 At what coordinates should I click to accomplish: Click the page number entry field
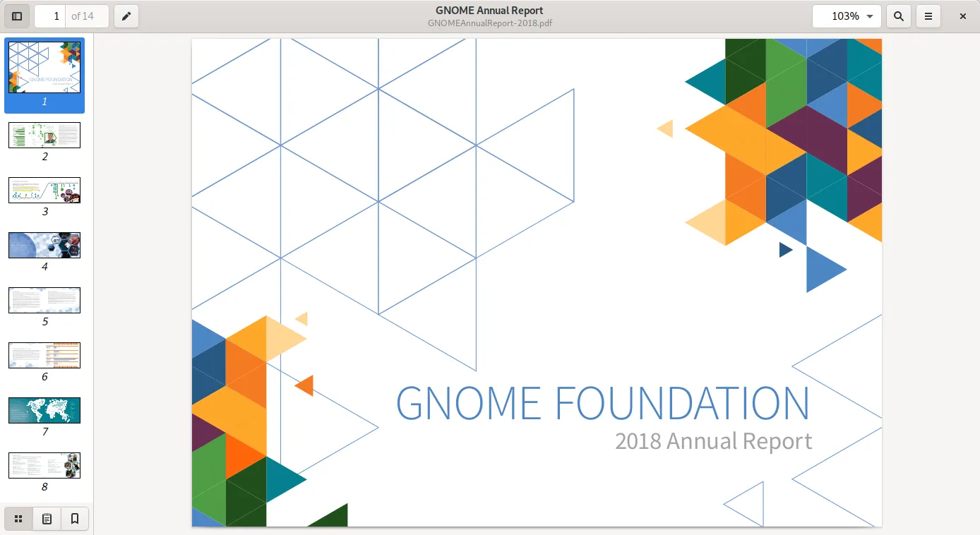pos(52,16)
